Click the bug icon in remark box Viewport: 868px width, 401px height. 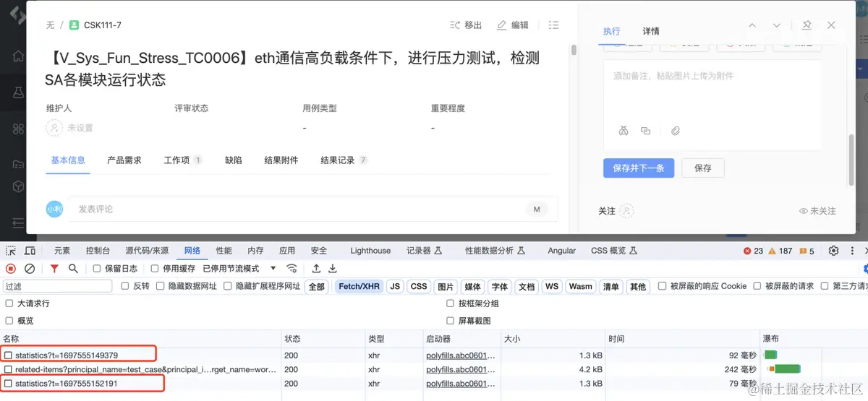point(623,131)
